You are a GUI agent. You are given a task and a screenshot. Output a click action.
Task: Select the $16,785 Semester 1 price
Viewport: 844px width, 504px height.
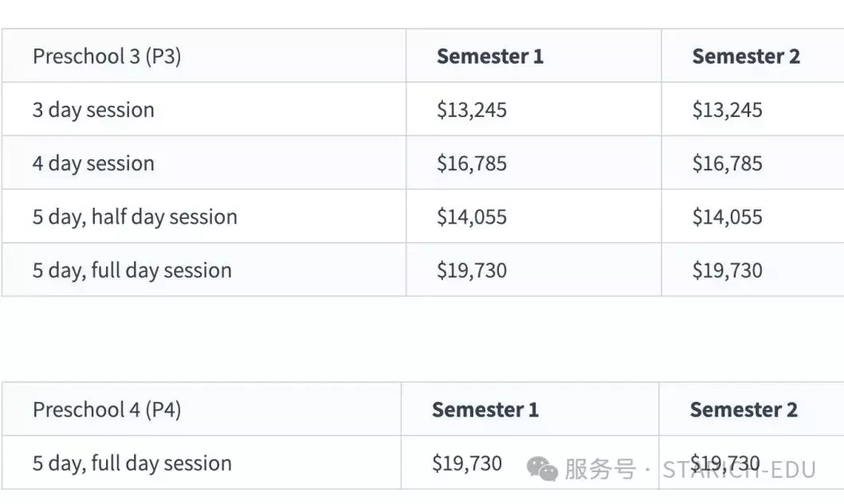pyautogui.click(x=472, y=163)
